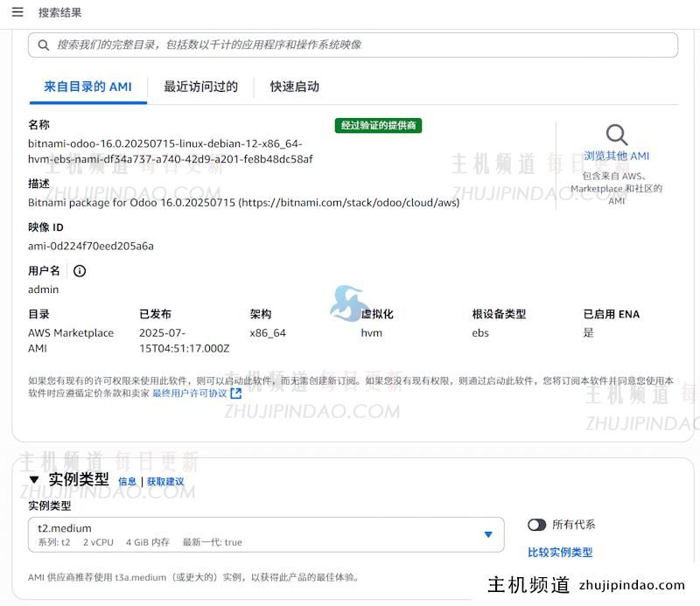The height and width of the screenshot is (606, 700).
Task: Click the large magnifier icon for browsing AMIs
Action: coord(617,135)
